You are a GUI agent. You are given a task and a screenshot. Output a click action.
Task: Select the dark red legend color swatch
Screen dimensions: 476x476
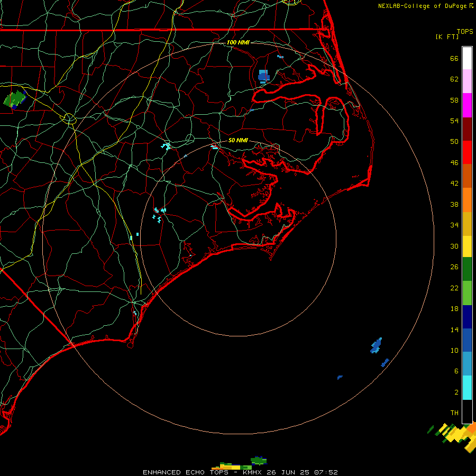click(467, 129)
